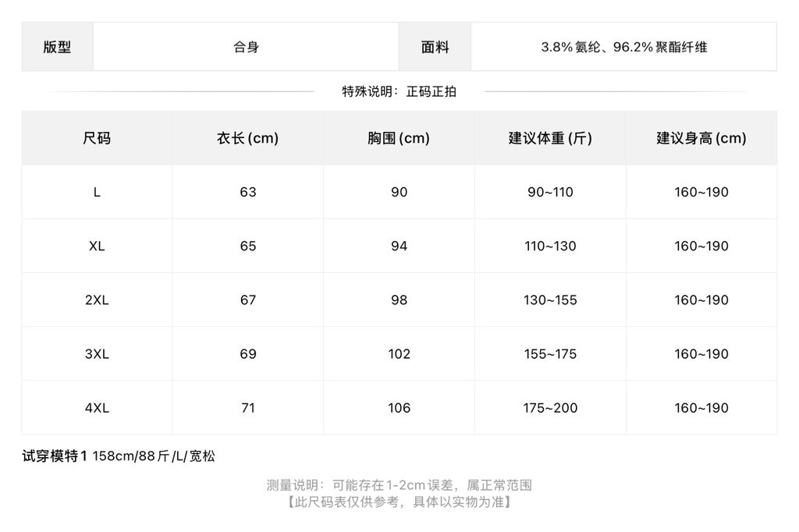This screenshot has width=799, height=532.
Task: Select the XL size cell
Action: pyautogui.click(x=97, y=246)
